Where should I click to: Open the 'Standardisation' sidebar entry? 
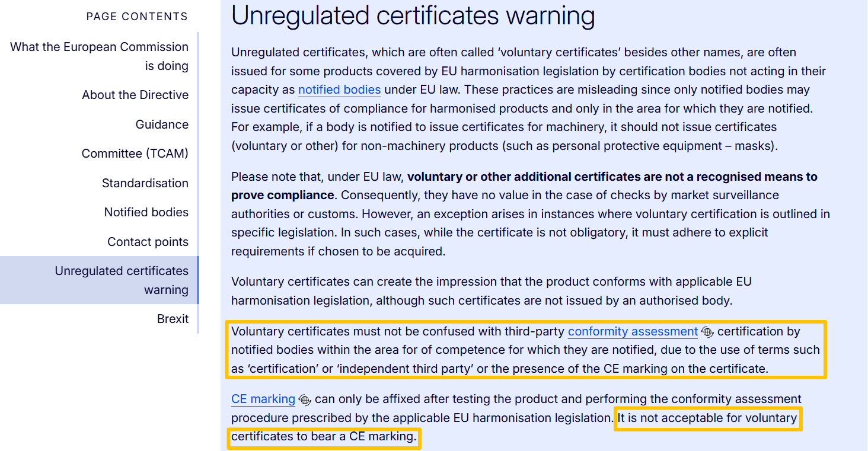(x=145, y=183)
